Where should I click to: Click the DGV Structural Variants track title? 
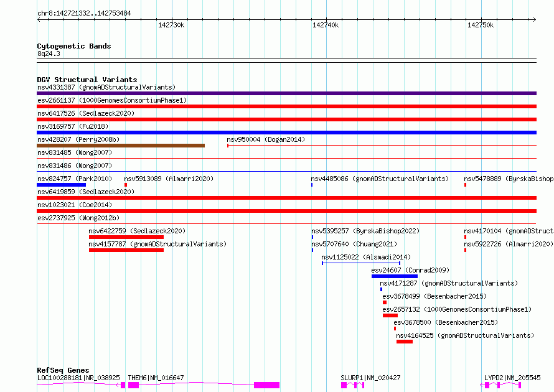(x=87, y=80)
